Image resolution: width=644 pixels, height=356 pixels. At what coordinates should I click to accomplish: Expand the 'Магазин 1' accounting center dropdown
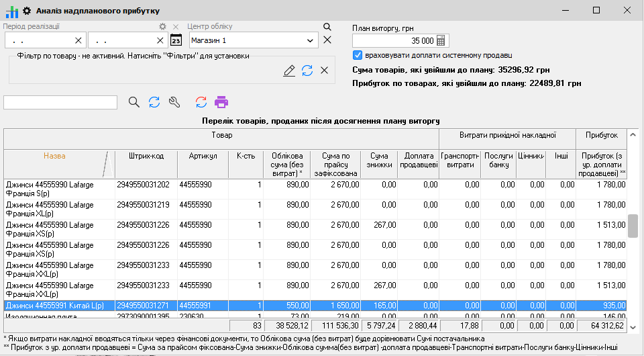[310, 40]
